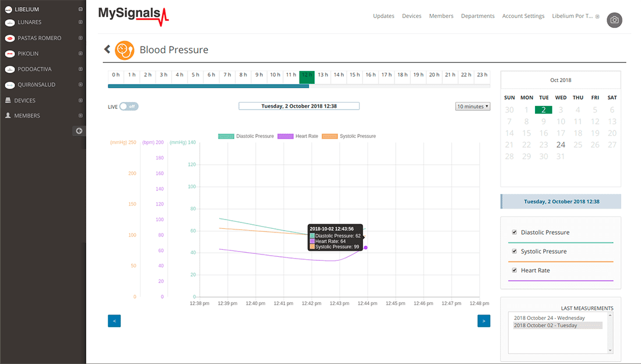Viewport: 641px width, 364px height.
Task: Uncheck the Heart Rate checkbox
Action: click(x=515, y=270)
